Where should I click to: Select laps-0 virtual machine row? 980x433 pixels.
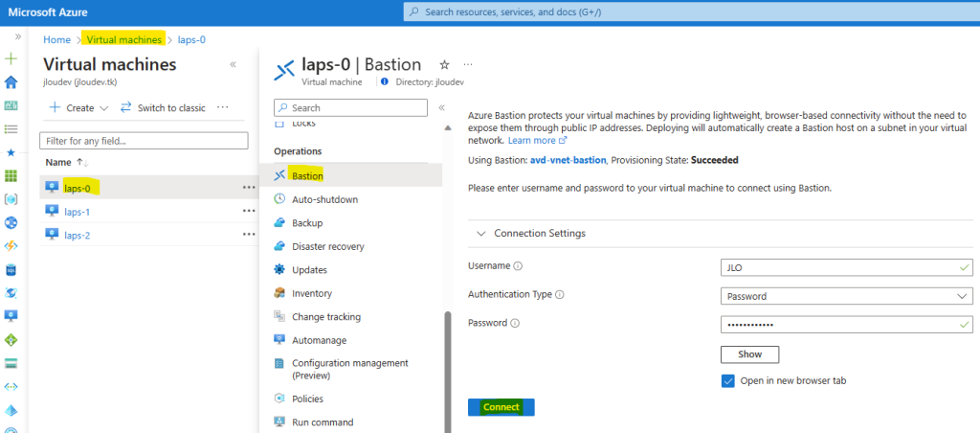(x=148, y=187)
